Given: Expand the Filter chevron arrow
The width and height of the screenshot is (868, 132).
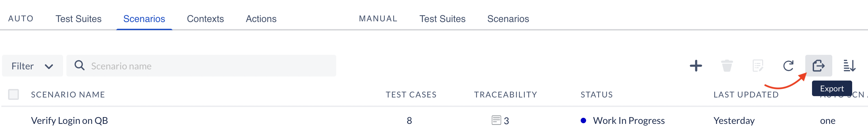Looking at the screenshot, I should point(49,66).
